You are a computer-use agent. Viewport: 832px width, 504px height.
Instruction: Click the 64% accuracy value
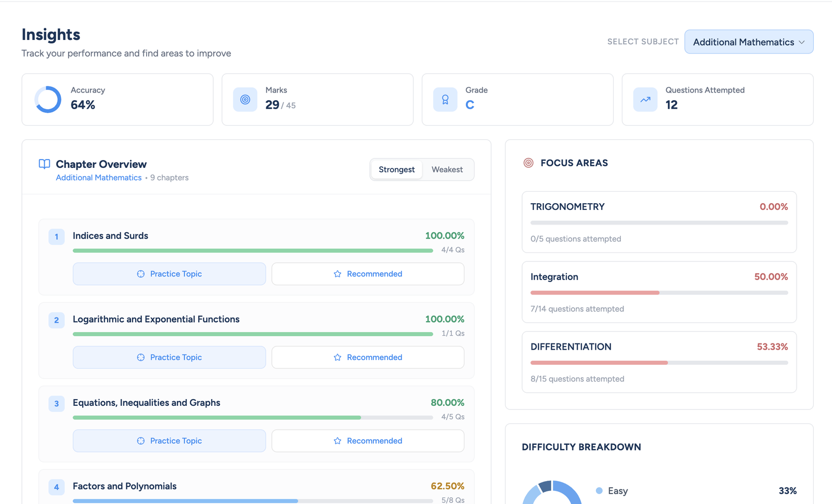click(x=83, y=105)
